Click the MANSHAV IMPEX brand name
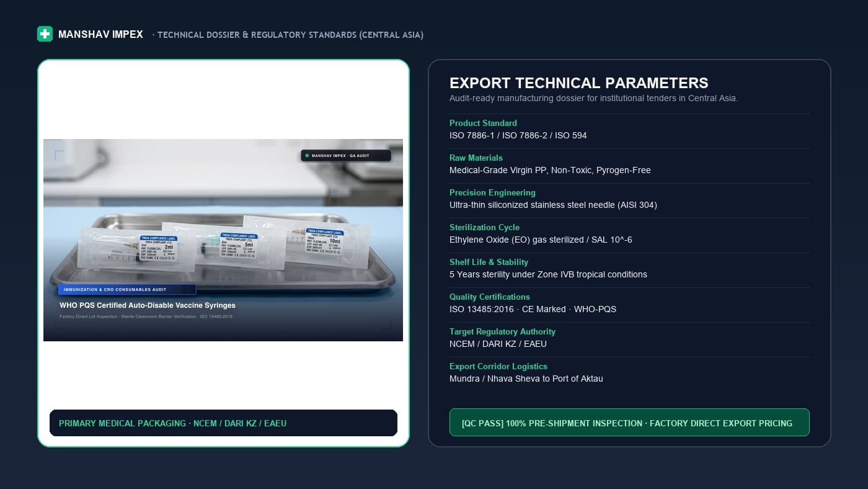Screen dimensions: 868x489 click(x=100, y=35)
